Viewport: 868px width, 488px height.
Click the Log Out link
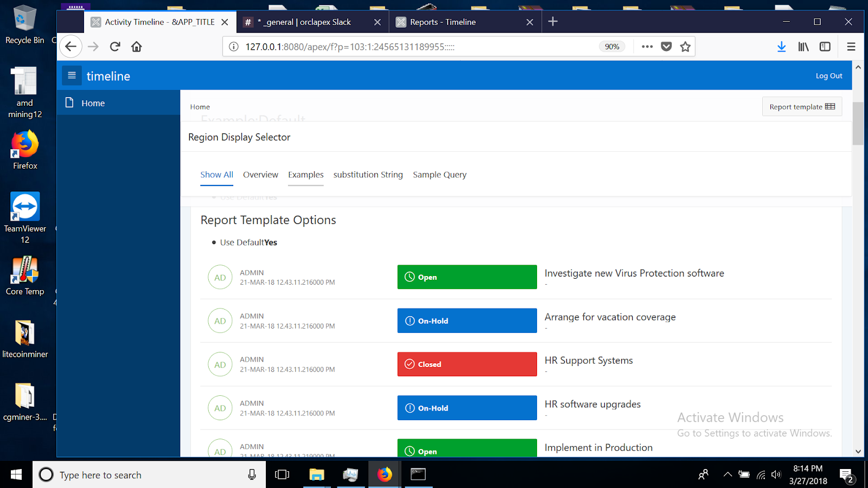click(x=828, y=75)
